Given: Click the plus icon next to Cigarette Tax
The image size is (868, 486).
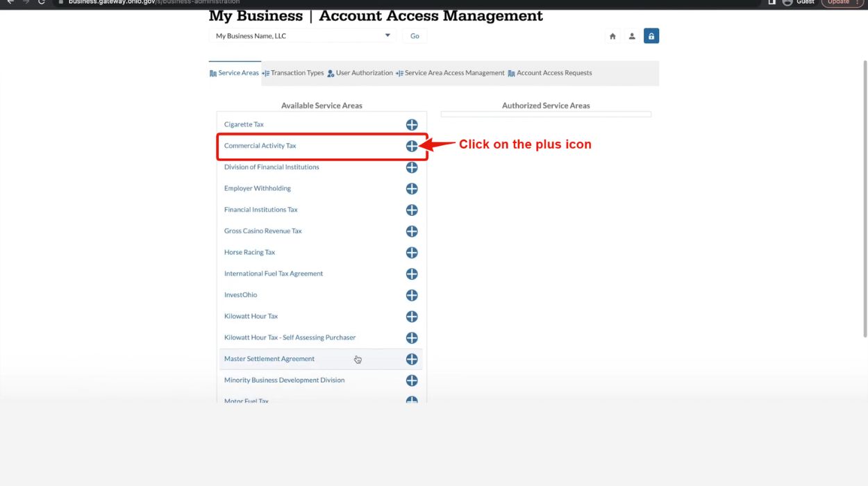Looking at the screenshot, I should point(412,124).
